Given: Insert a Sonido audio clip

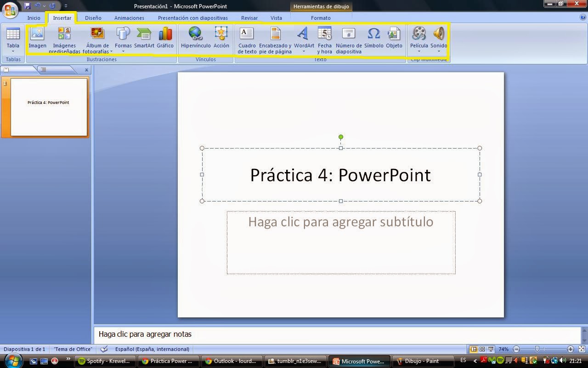Looking at the screenshot, I should (x=439, y=40).
